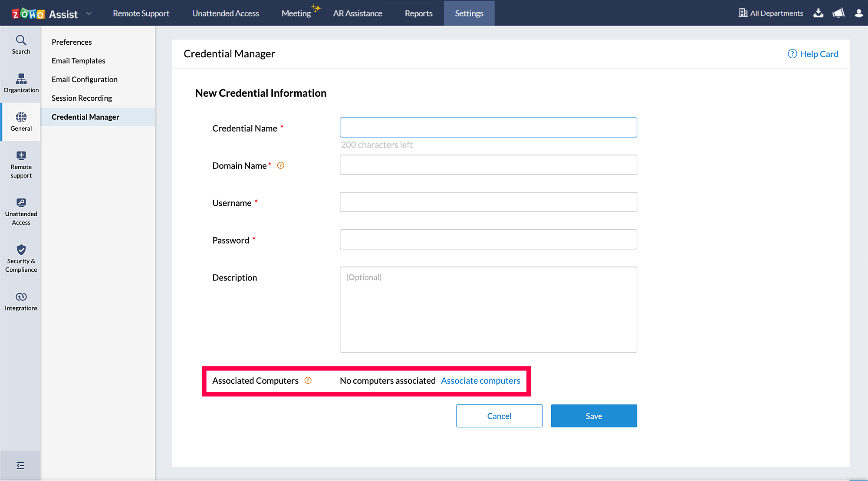Select the Organization sidebar icon
The image size is (868, 481).
(x=21, y=83)
